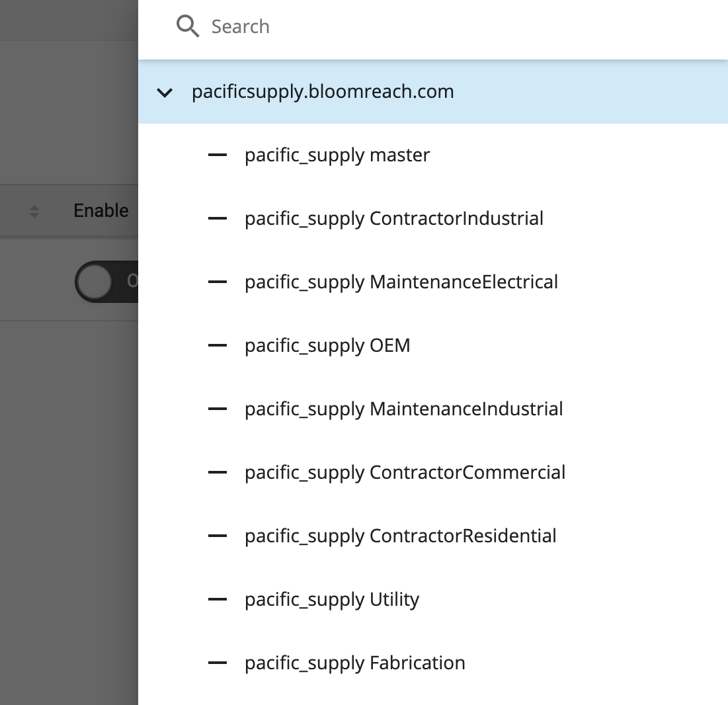This screenshot has height=705, width=728.
Task: Select pacific_supply OEM
Action: pos(327,345)
